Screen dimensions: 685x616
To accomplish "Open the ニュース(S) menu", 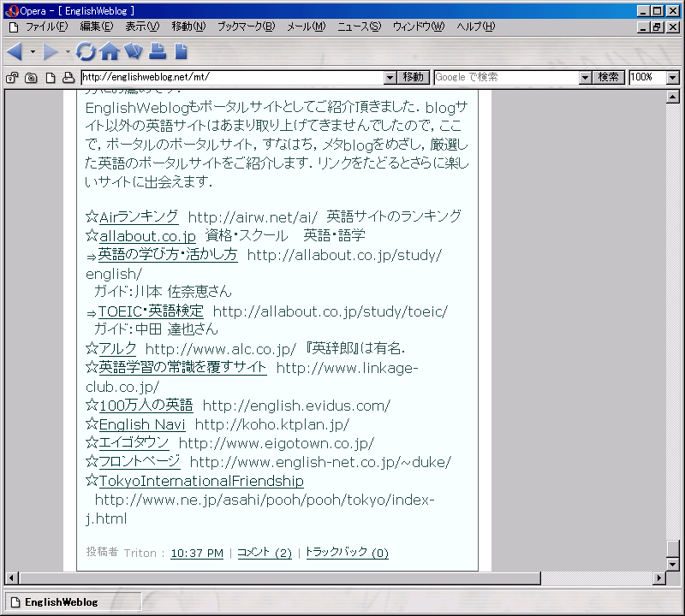I will [x=359, y=27].
